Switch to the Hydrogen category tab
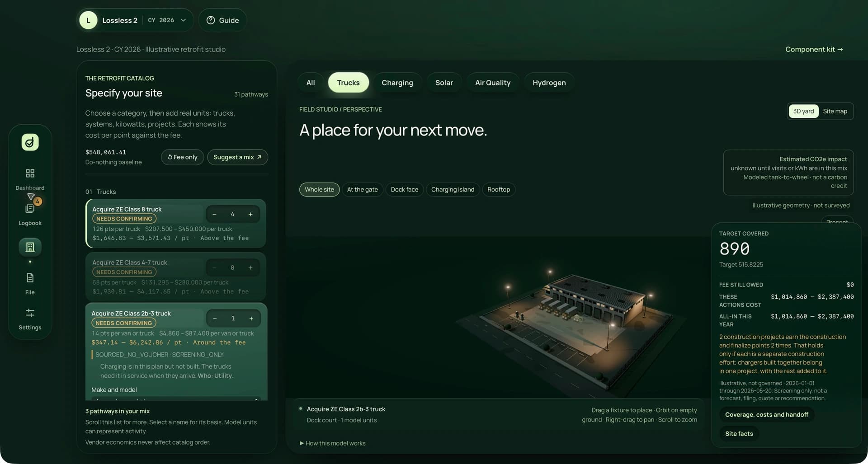Screen dimensions: 868x464 (x=549, y=83)
